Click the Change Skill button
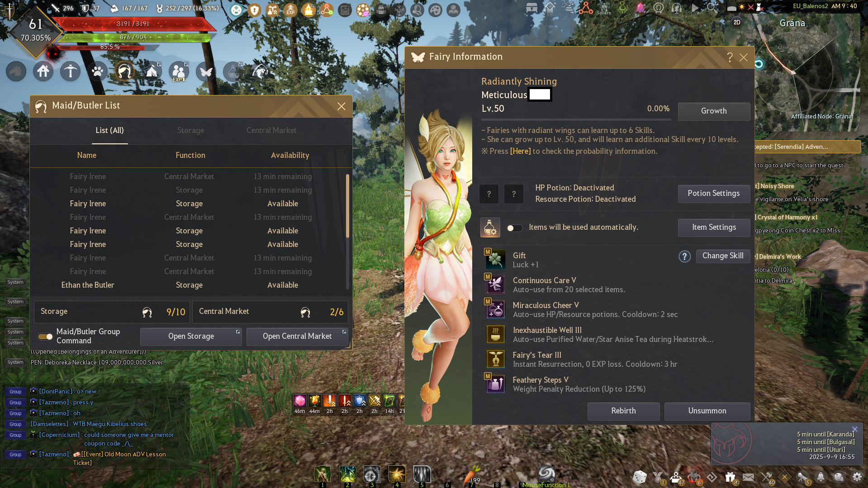 723,256
